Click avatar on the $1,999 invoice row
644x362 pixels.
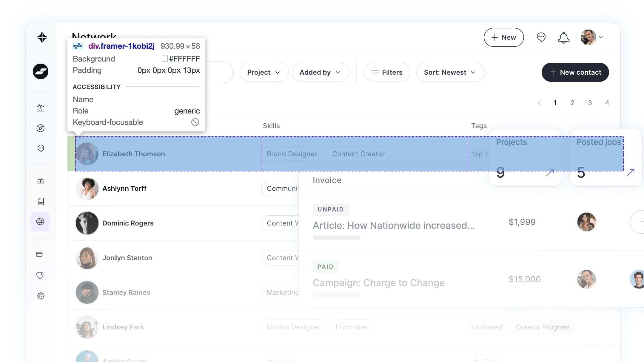click(x=587, y=222)
